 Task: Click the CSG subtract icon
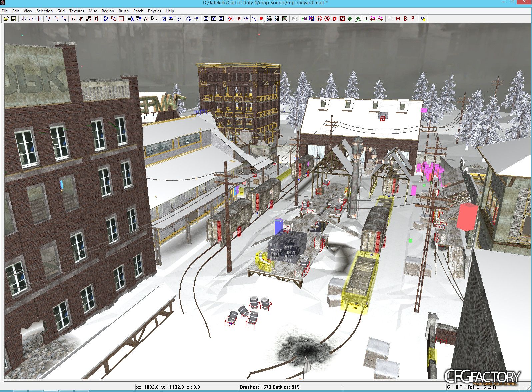click(x=114, y=19)
